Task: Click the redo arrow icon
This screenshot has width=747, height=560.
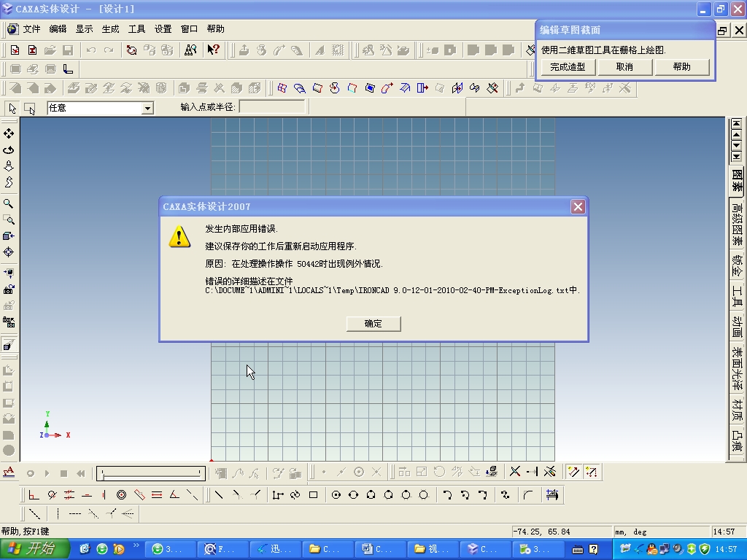Action: [x=109, y=50]
